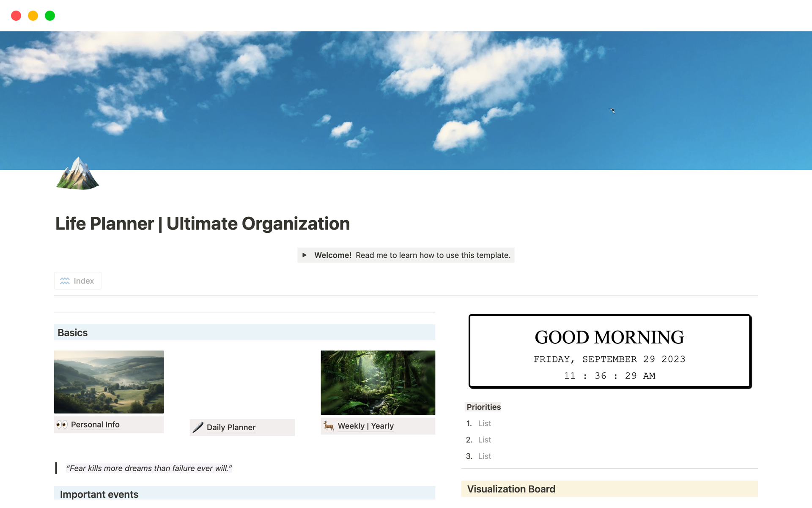Click the wave icon in Index button
The width and height of the screenshot is (812, 508).
click(65, 281)
